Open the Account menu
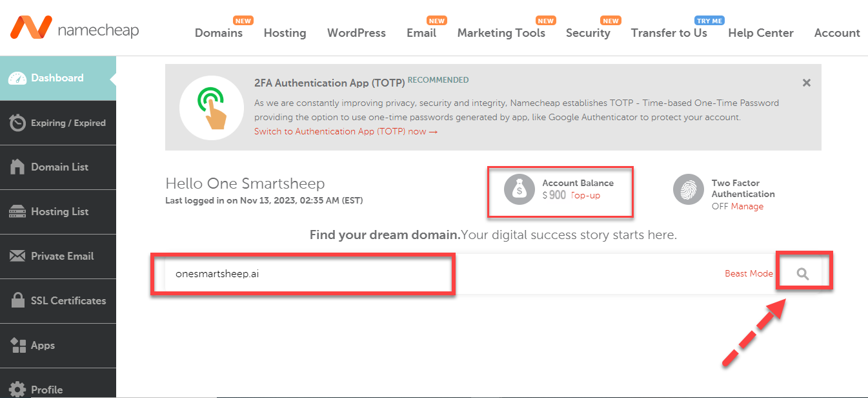Image resolution: width=868 pixels, height=398 pixels. tap(837, 33)
